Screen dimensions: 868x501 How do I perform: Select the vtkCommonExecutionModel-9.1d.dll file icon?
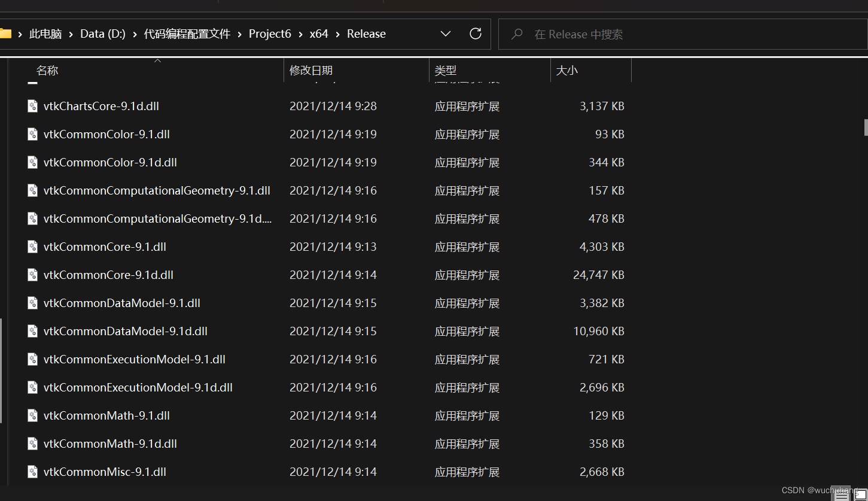tap(32, 387)
